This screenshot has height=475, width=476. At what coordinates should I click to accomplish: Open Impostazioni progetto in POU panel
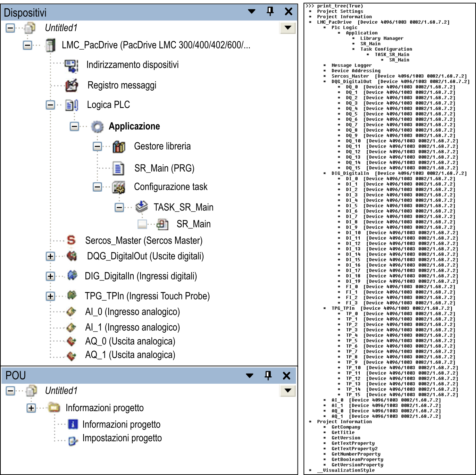pyautogui.click(x=122, y=439)
